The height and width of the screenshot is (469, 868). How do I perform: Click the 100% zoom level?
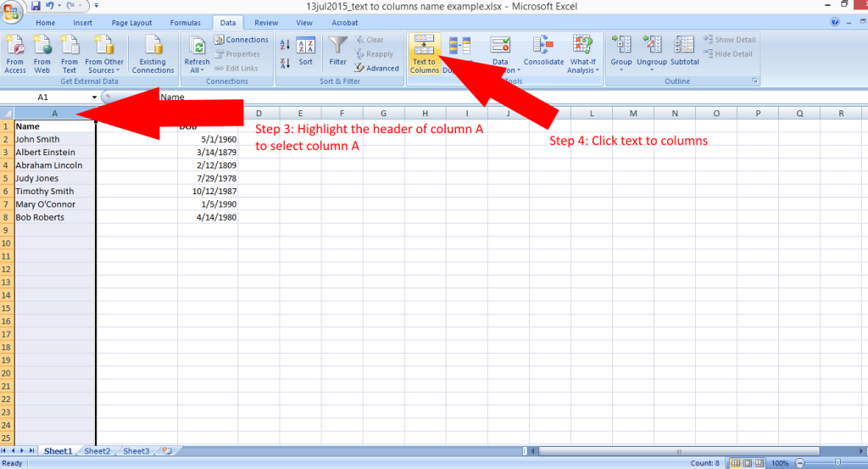(x=780, y=463)
